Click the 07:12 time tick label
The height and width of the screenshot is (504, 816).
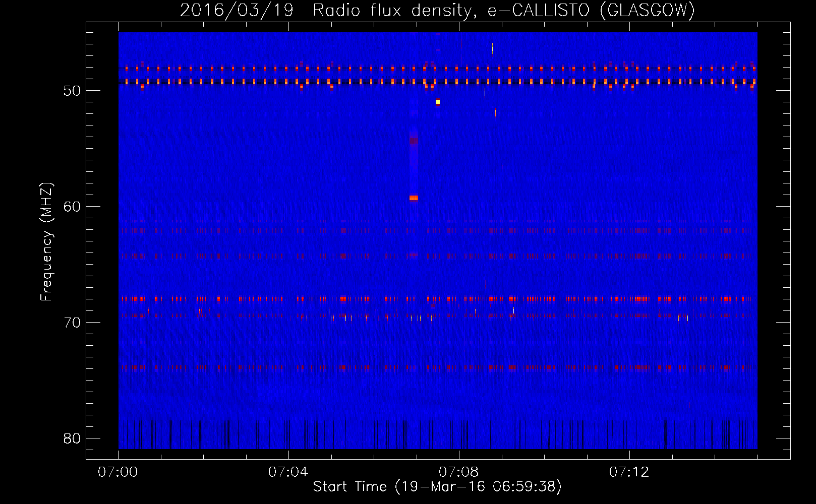(x=629, y=472)
